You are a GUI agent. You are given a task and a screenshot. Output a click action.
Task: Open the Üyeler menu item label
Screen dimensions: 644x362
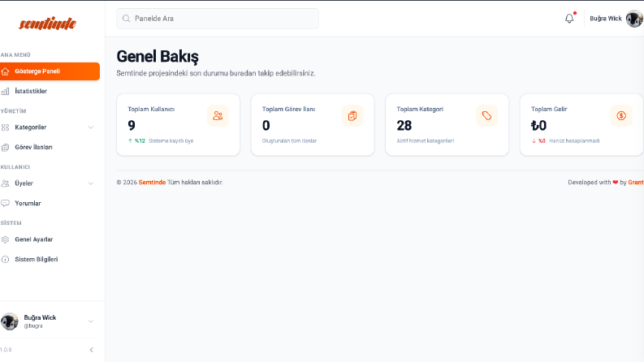24,183
